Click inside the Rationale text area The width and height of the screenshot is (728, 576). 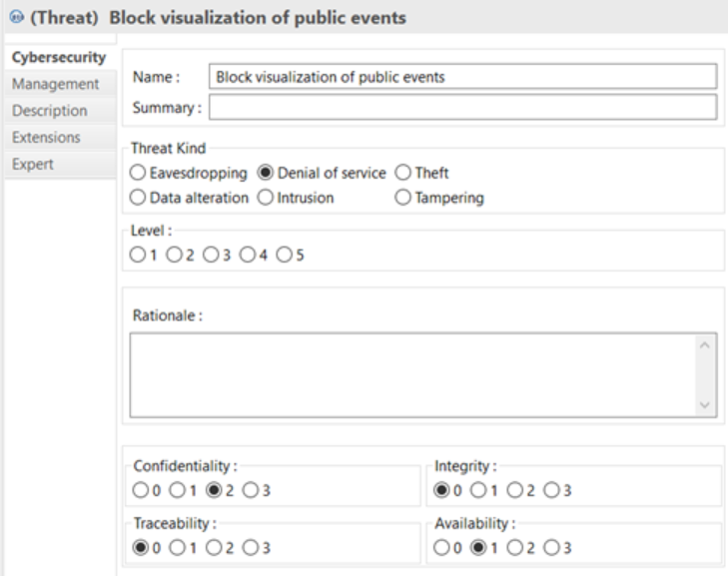click(412, 374)
